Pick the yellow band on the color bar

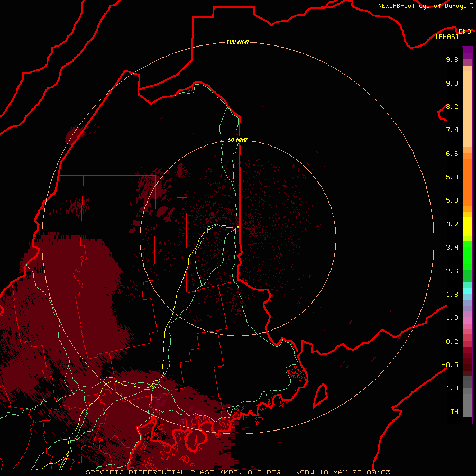tap(467, 226)
